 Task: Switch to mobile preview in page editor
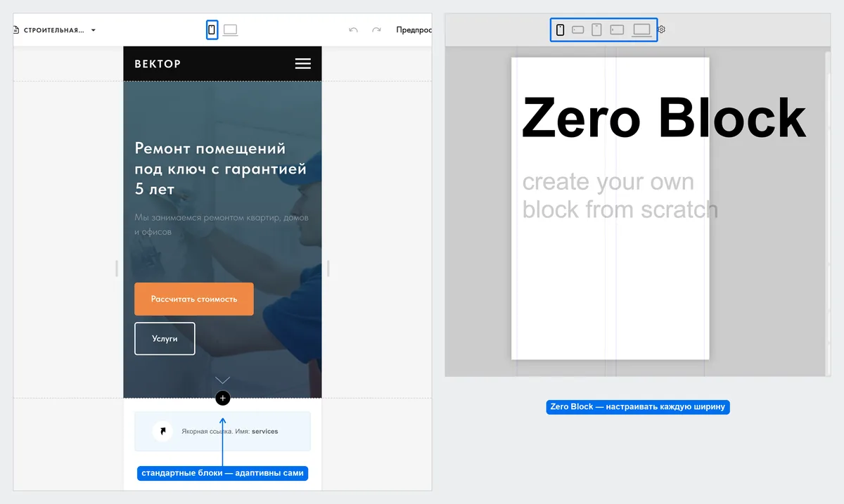click(x=212, y=30)
